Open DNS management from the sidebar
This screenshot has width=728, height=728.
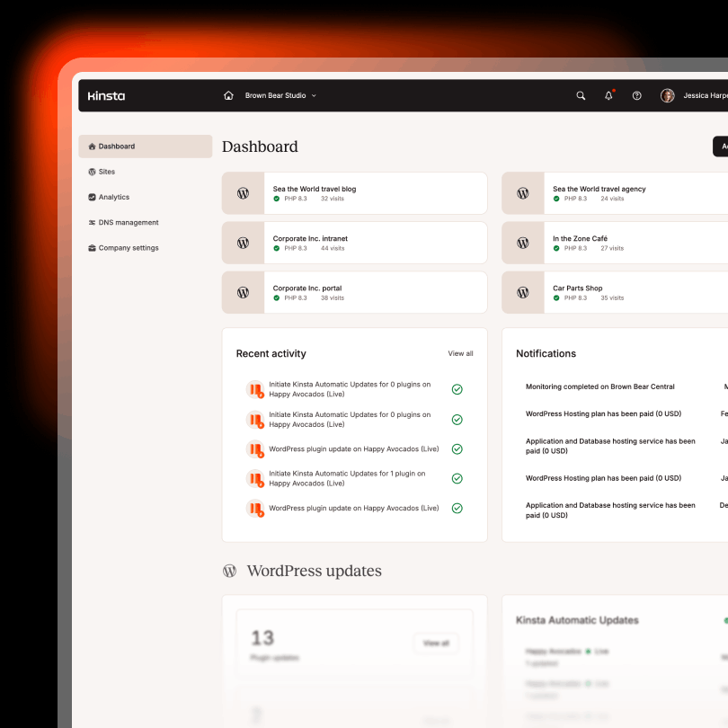click(93, 222)
